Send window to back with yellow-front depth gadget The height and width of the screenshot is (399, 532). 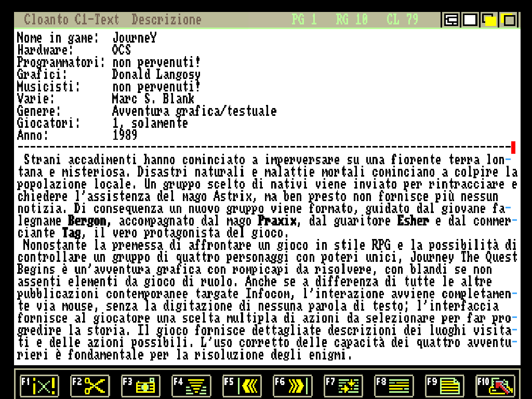[489, 20]
